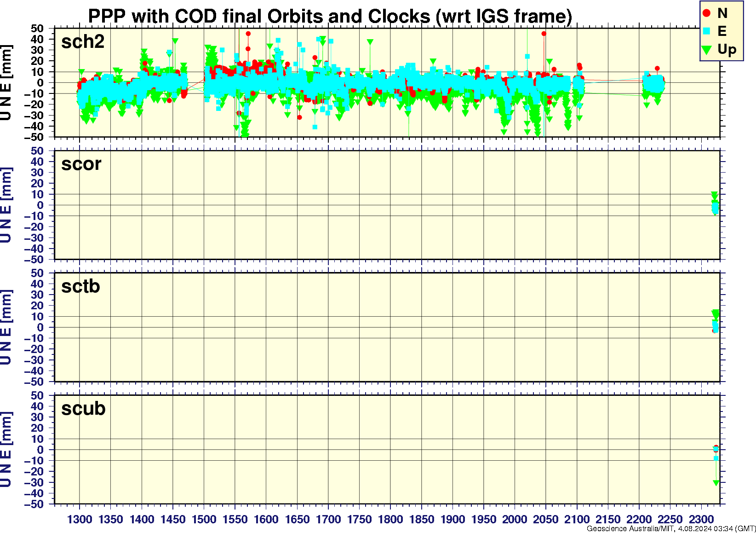
Task: Click the 1450 x-axis tick label
Action: tap(173, 519)
